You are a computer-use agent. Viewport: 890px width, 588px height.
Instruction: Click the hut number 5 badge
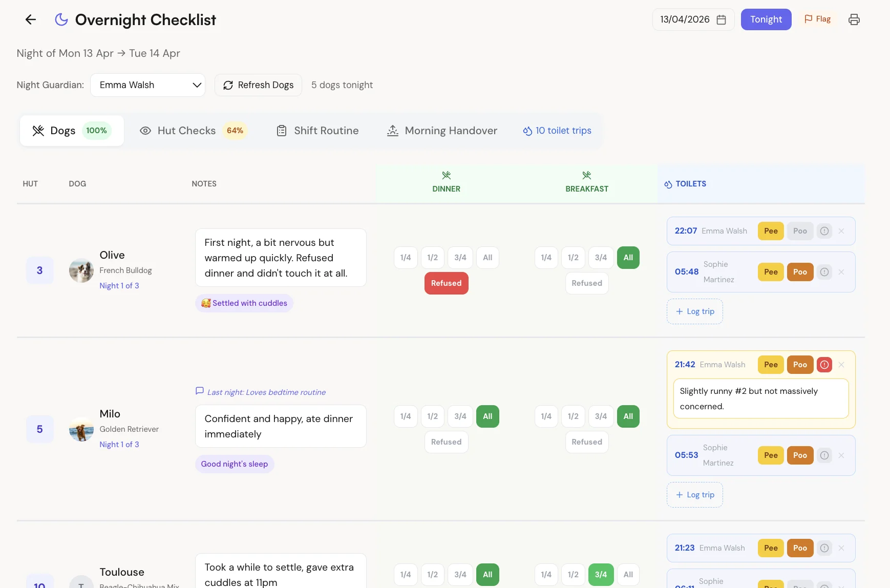click(40, 429)
